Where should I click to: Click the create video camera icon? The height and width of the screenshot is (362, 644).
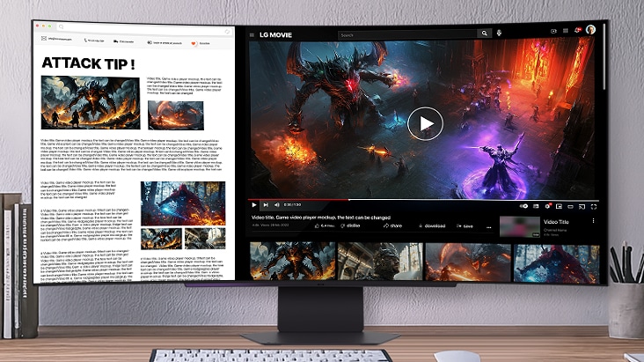click(x=553, y=32)
